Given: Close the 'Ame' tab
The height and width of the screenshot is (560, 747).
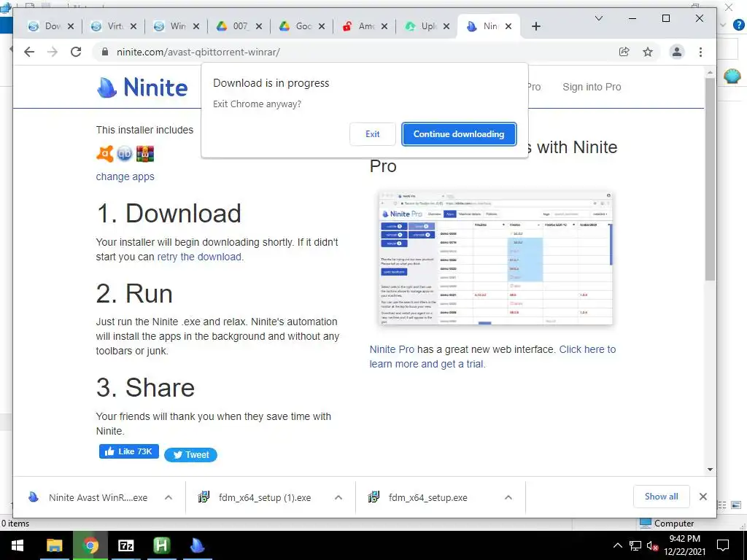Looking at the screenshot, I should pos(384,26).
